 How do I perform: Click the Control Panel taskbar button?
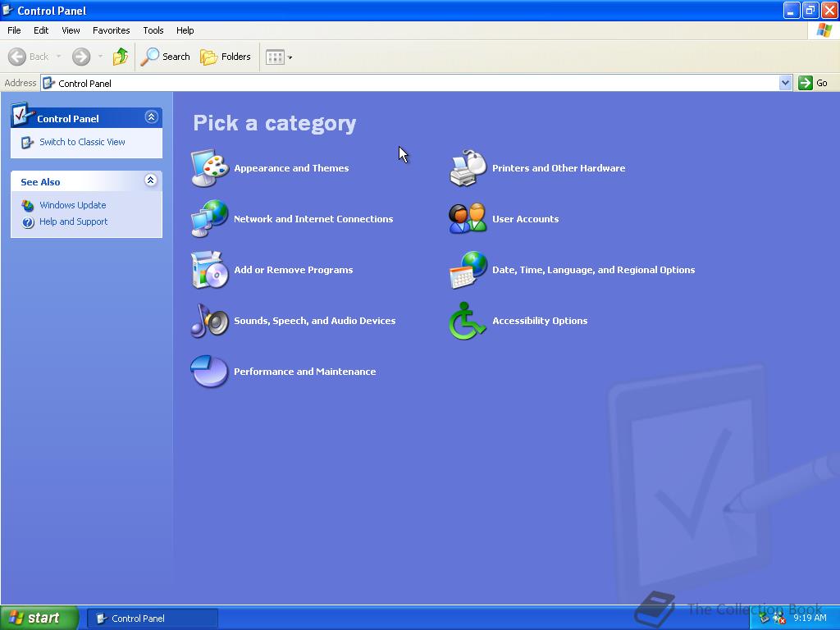click(x=153, y=619)
